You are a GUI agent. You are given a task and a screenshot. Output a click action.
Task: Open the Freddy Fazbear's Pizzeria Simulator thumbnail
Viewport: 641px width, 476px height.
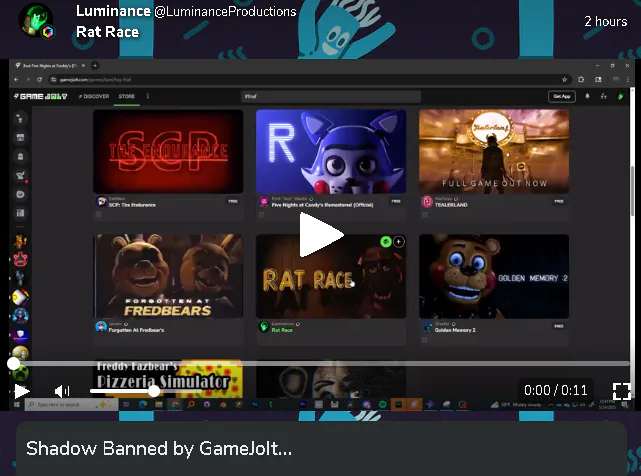tap(168, 378)
